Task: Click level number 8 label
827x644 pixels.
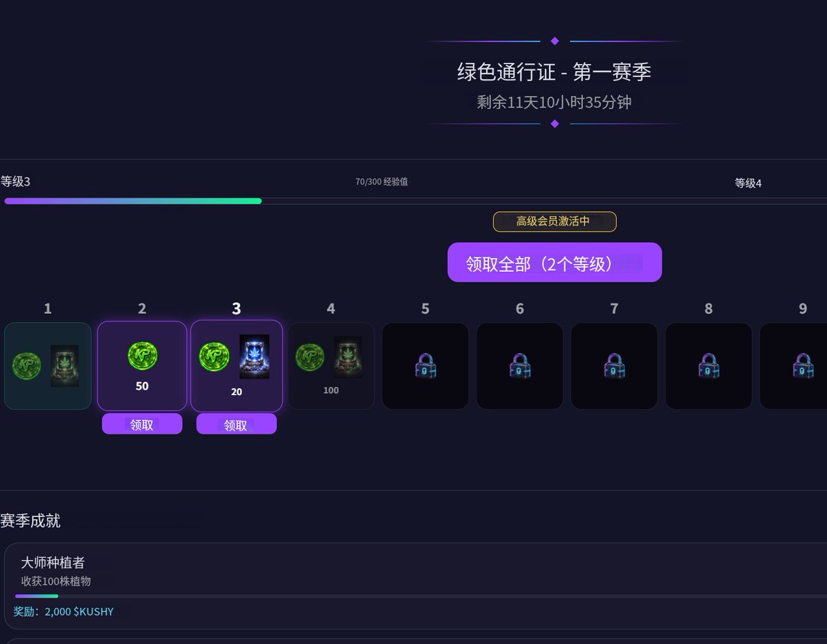Action: coord(708,308)
